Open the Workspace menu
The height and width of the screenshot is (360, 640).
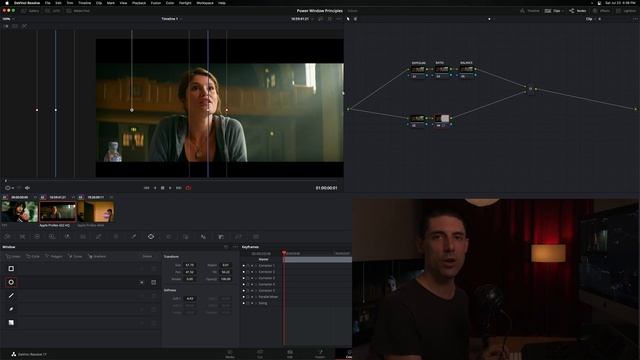point(205,3)
